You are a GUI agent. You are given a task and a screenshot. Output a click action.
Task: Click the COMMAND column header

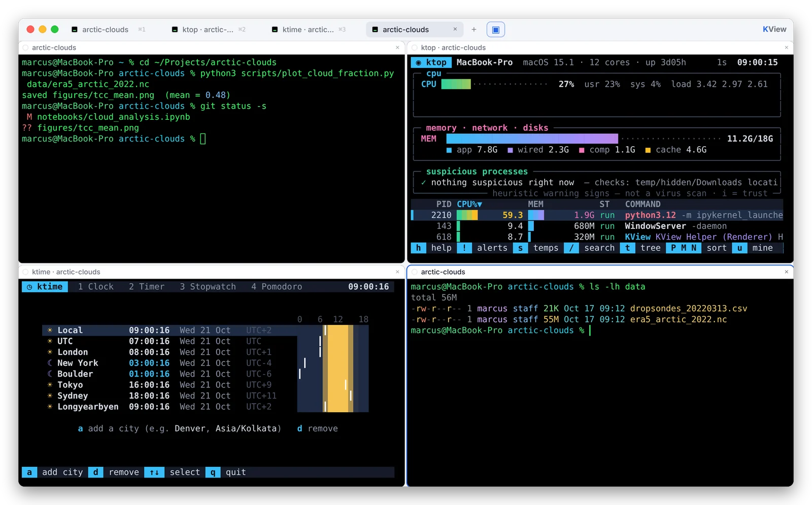[642, 204]
